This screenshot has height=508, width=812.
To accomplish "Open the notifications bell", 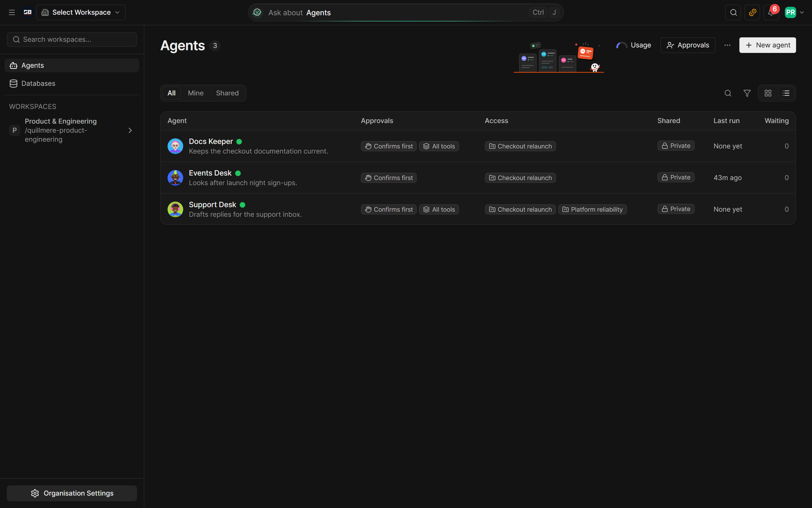I will coord(771,12).
